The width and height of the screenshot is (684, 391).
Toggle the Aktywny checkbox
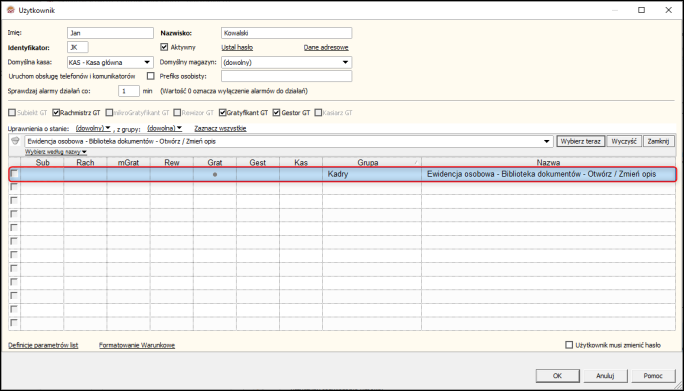164,47
